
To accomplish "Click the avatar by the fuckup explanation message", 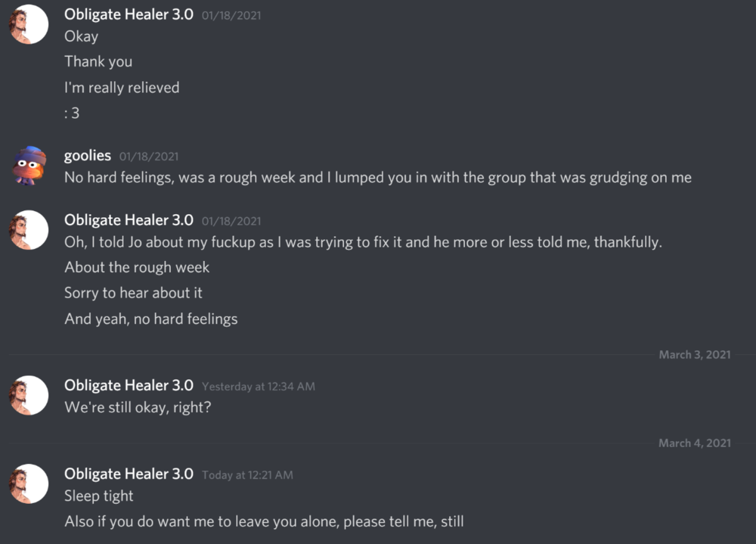I will (28, 230).
